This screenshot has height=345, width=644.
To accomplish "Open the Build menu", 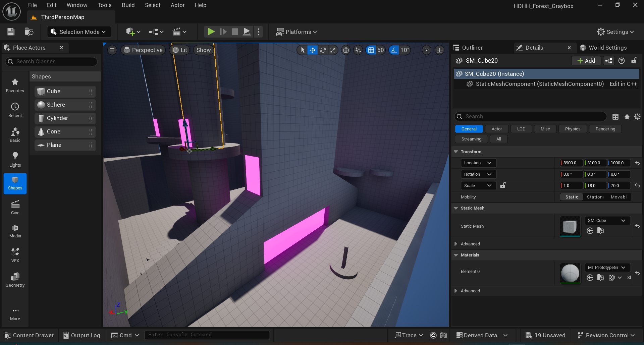I will click(128, 5).
